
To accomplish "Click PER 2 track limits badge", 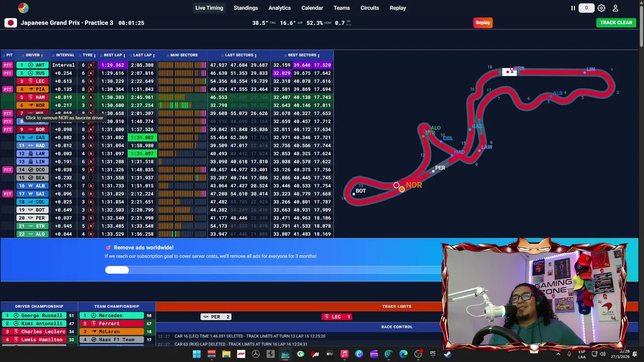I will tap(216, 317).
